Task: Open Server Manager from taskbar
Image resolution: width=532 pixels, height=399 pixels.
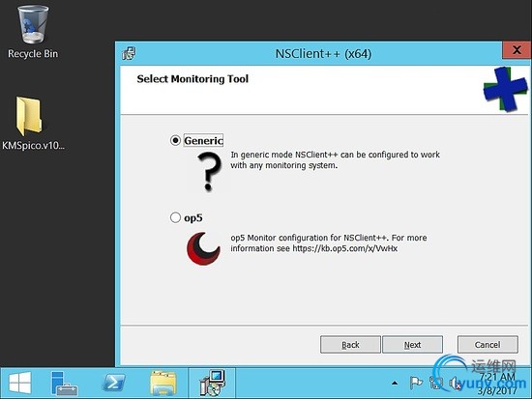Action: point(64,384)
